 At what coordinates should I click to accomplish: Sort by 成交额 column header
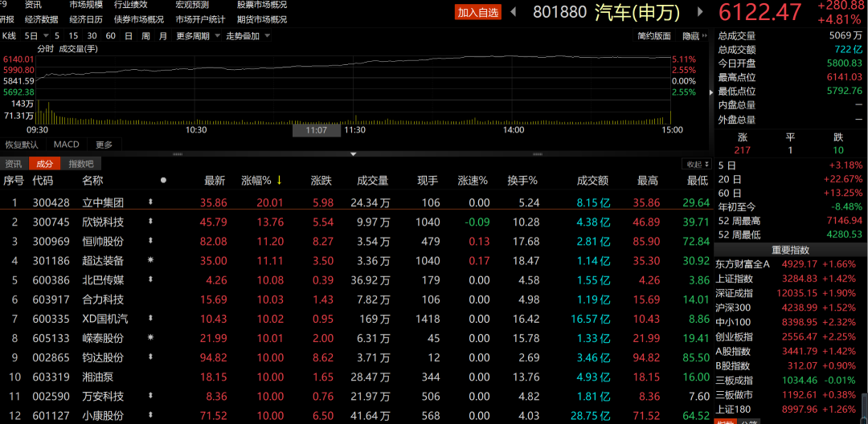pyautogui.click(x=593, y=180)
